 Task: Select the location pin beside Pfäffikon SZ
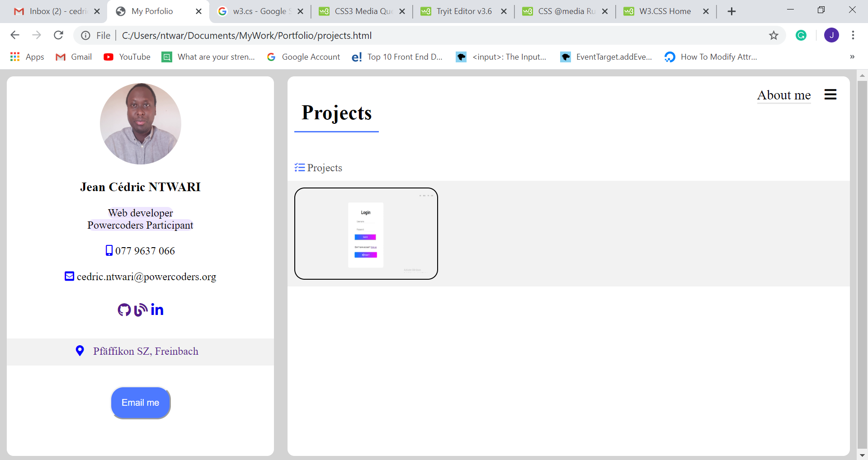coord(80,351)
